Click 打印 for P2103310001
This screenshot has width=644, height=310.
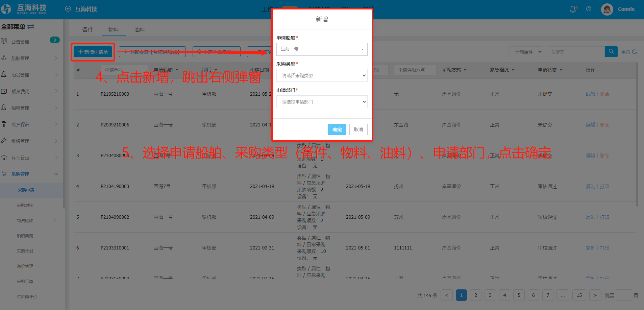click(x=604, y=248)
